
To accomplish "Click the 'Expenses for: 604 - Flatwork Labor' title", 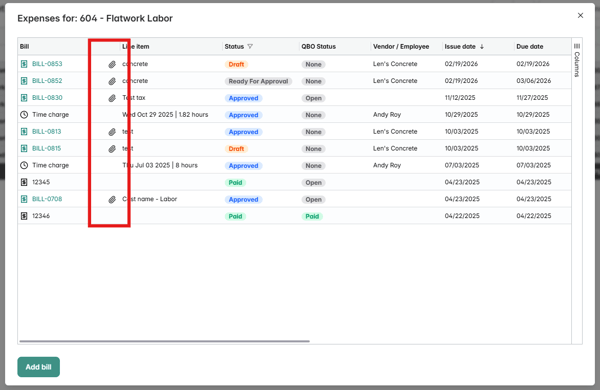I will [x=95, y=18].
